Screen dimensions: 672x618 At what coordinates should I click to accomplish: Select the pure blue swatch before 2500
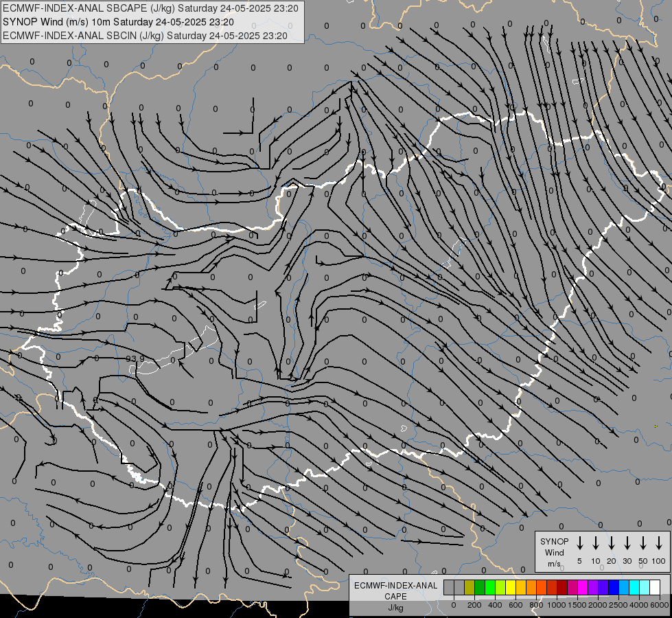(x=614, y=588)
